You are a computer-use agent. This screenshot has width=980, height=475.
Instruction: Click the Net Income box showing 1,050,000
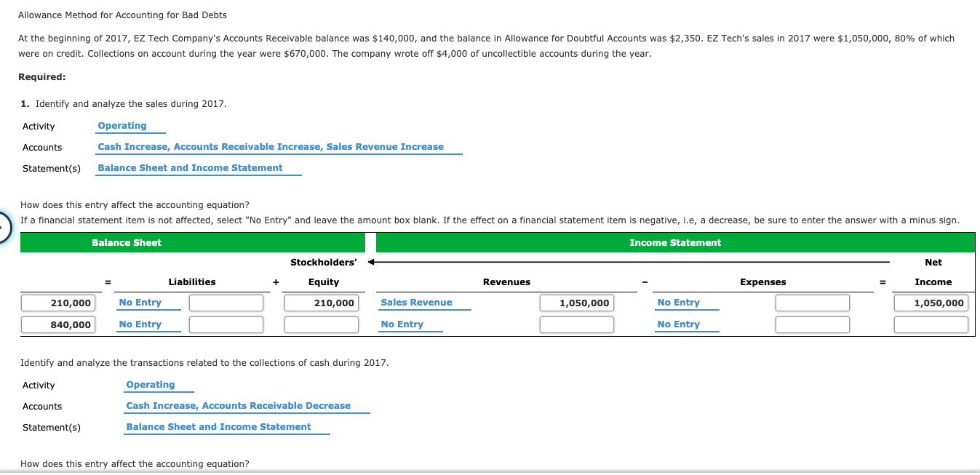point(932,302)
